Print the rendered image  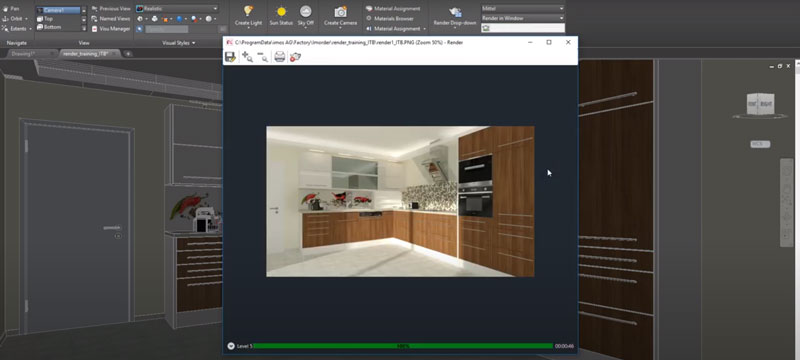coord(280,57)
